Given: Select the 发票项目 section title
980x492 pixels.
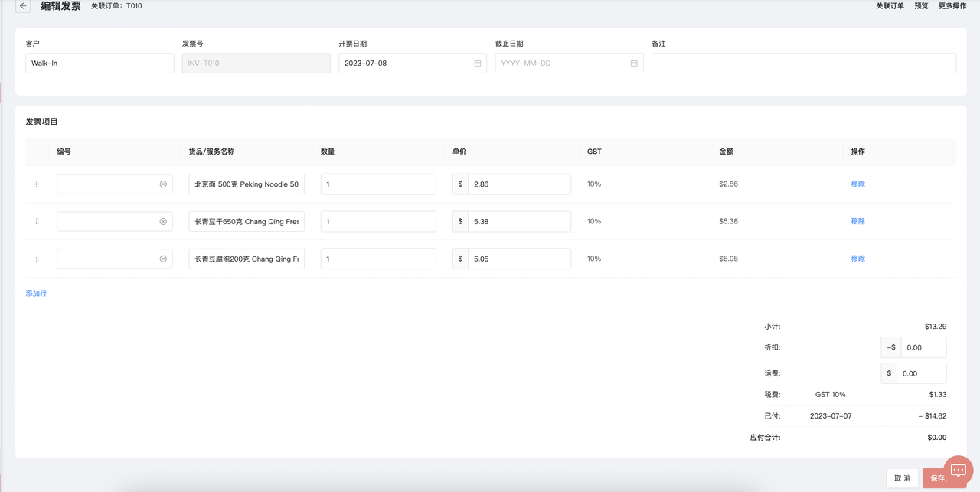Looking at the screenshot, I should 41,122.
